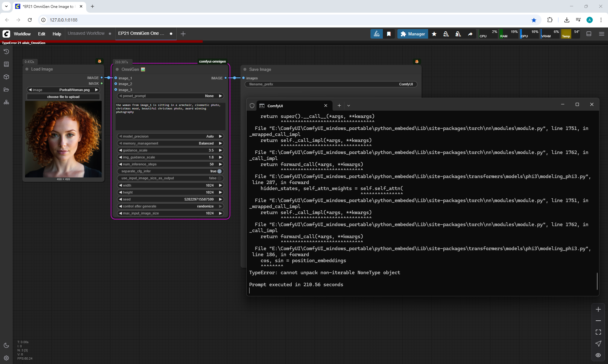Toggle use_input_image_size_as_output switch
Image resolution: width=608 pixels, height=364 pixels.
tap(219, 178)
